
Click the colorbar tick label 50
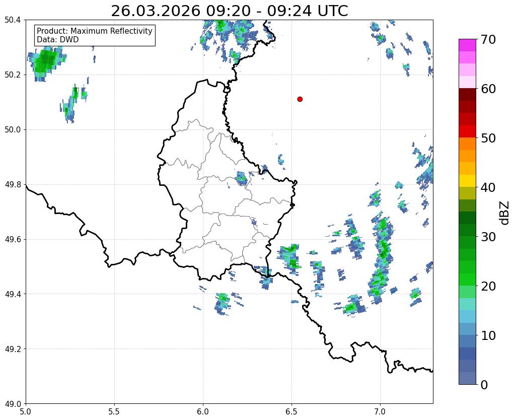click(488, 138)
